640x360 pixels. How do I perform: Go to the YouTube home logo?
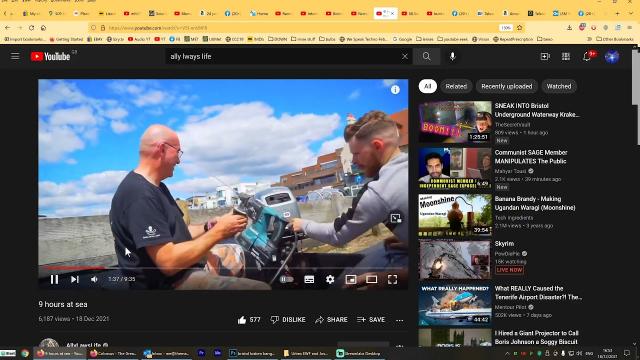(x=51, y=56)
